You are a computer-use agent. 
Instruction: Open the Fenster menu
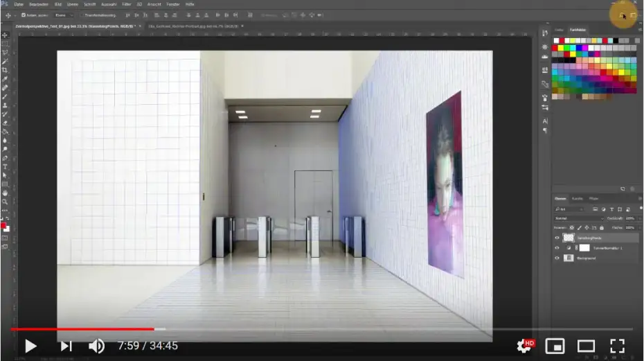point(173,4)
